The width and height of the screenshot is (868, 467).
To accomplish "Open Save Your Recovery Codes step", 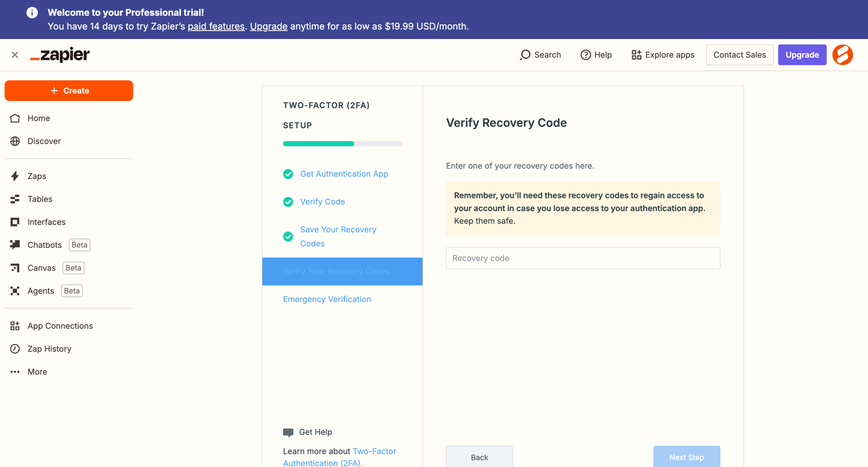I will click(338, 236).
